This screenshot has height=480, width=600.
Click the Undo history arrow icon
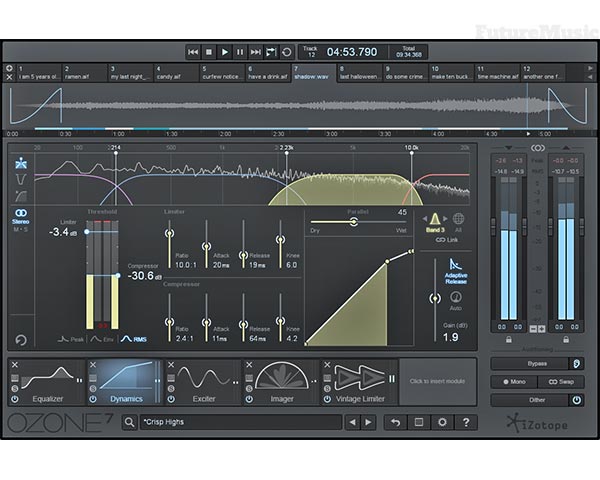[x=395, y=422]
